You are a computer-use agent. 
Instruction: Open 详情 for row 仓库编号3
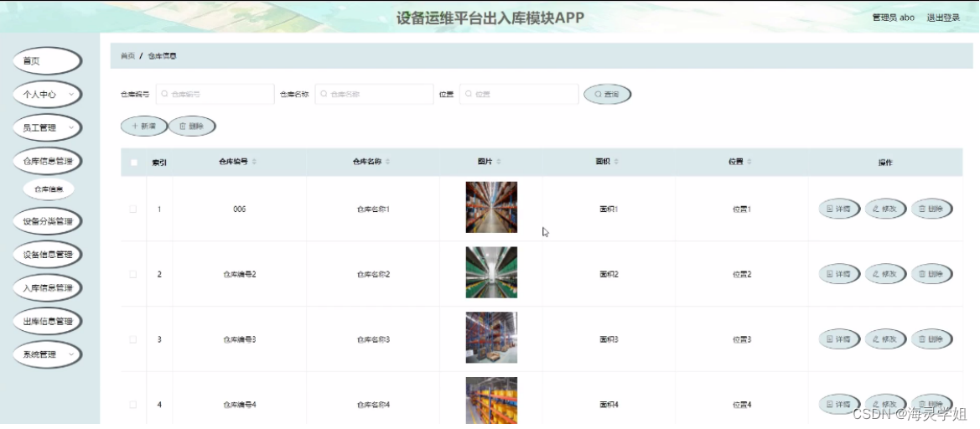(839, 339)
